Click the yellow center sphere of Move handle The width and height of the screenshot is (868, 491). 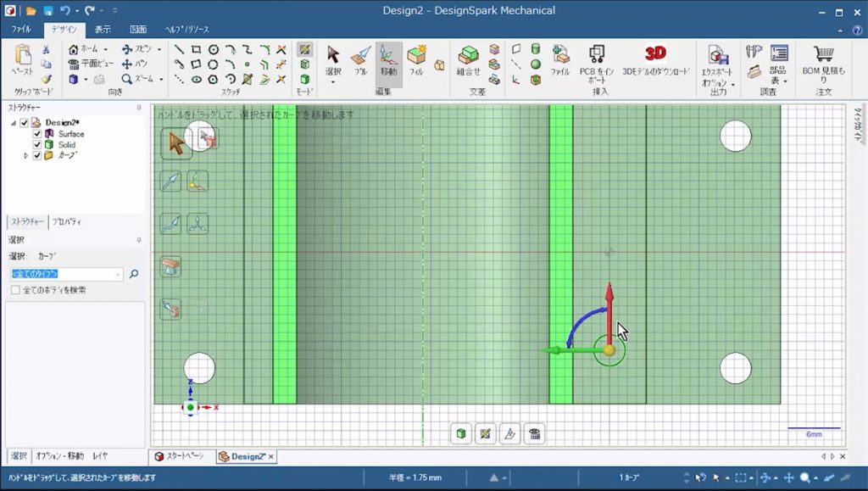pos(609,349)
